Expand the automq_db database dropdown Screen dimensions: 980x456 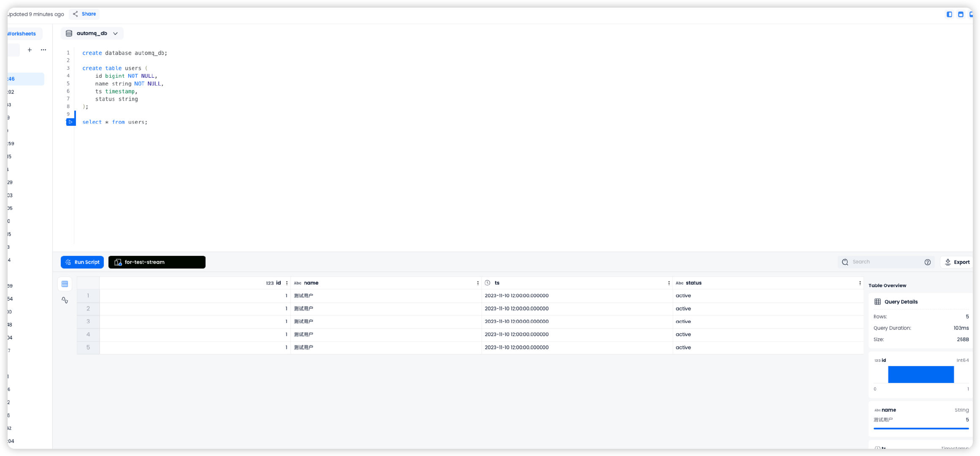92,33
